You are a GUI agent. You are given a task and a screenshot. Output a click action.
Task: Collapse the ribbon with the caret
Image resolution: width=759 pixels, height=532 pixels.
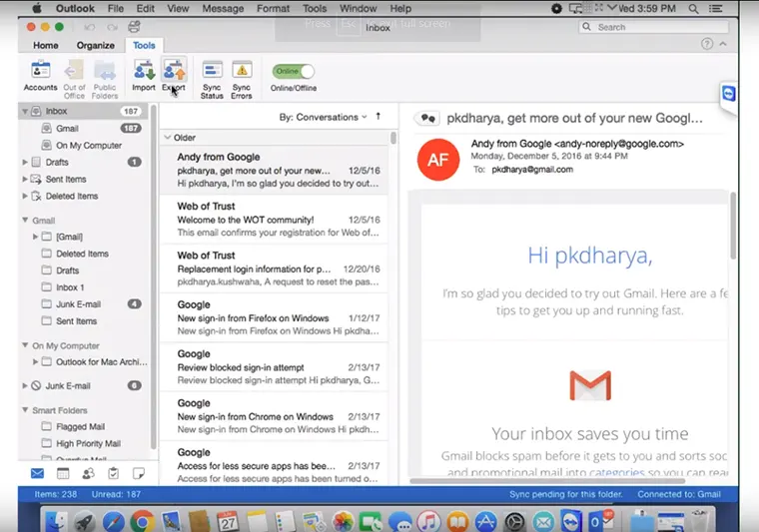[x=723, y=44]
